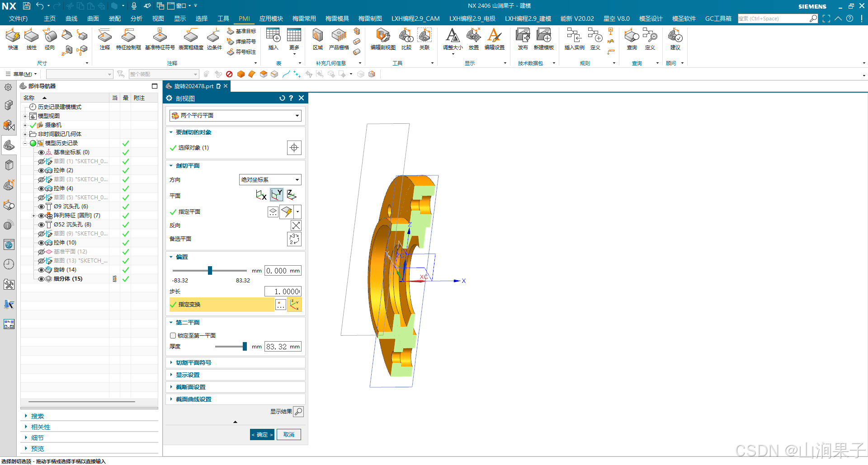Open the 两个平行平面 section type dropdown
The image size is (868, 465).
coord(235,116)
